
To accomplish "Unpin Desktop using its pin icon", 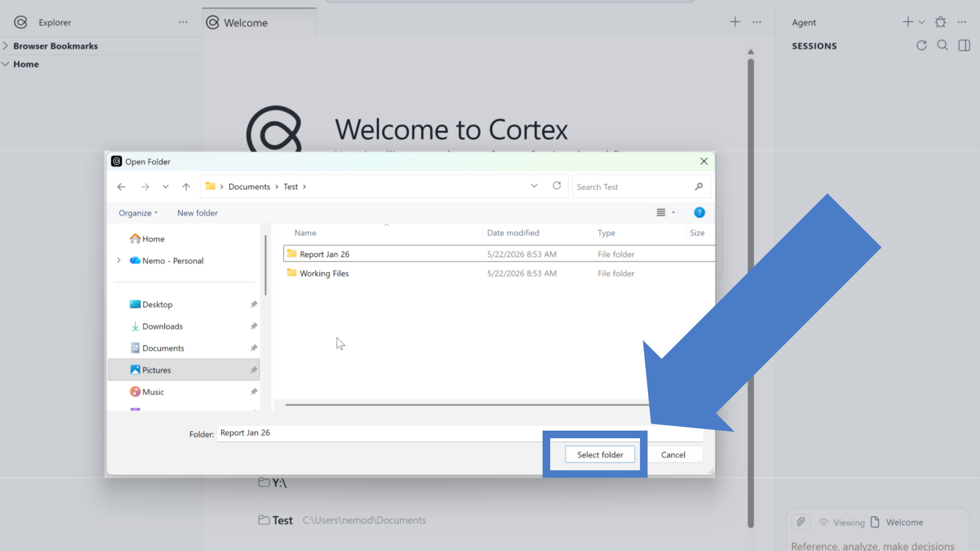I will click(254, 304).
